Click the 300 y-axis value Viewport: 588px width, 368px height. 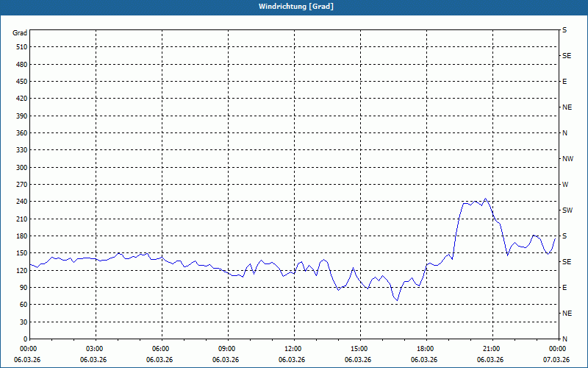(x=22, y=168)
